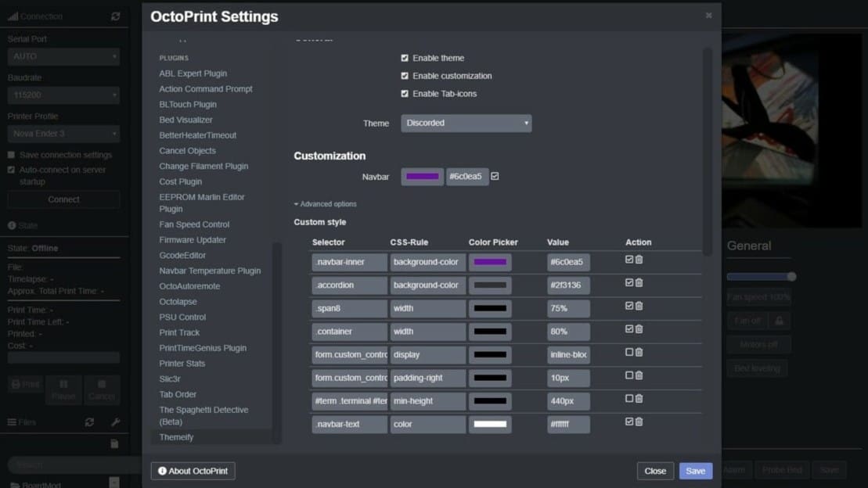Click the fan speed slider handle
The height and width of the screenshot is (488, 868).
coord(791,277)
